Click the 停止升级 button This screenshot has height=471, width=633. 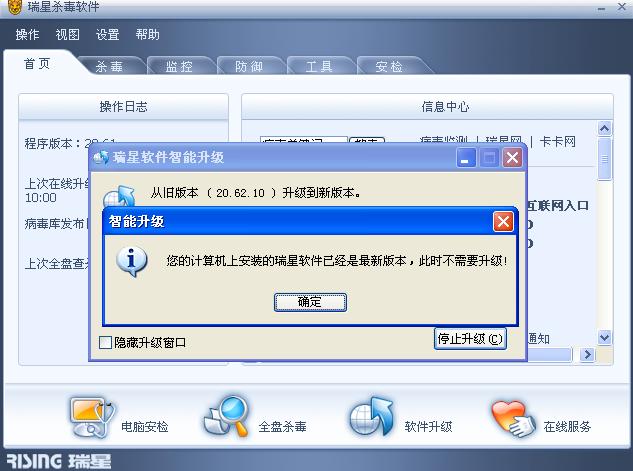coord(470,339)
